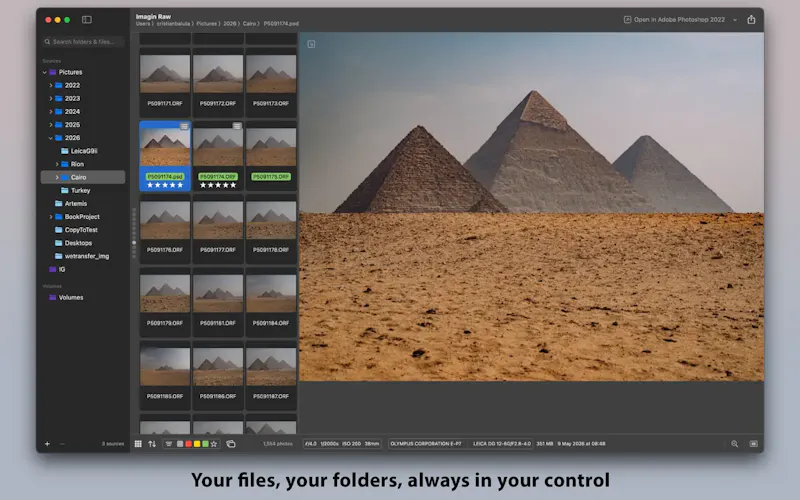Select the Artemis folder
This screenshot has height=500, width=800.
[83, 204]
